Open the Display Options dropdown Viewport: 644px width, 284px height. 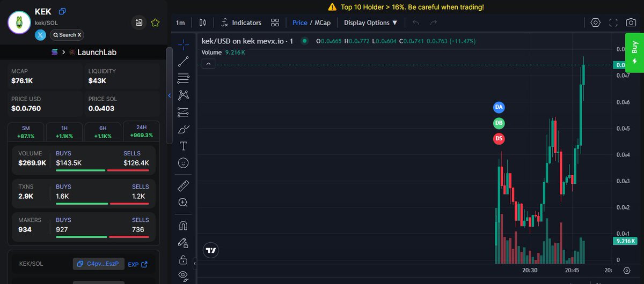point(371,23)
